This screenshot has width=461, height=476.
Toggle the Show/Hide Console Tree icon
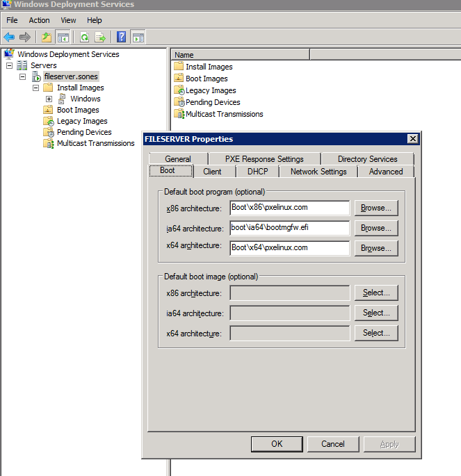click(63, 38)
